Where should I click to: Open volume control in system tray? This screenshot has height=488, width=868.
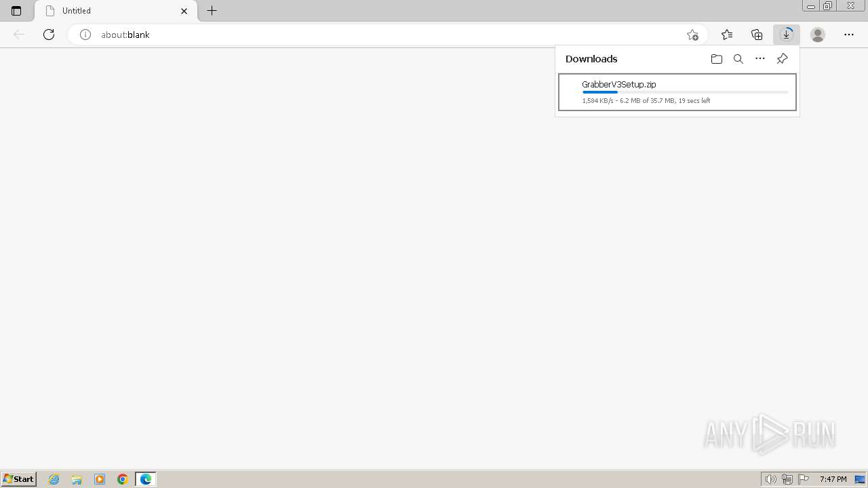[x=770, y=479]
